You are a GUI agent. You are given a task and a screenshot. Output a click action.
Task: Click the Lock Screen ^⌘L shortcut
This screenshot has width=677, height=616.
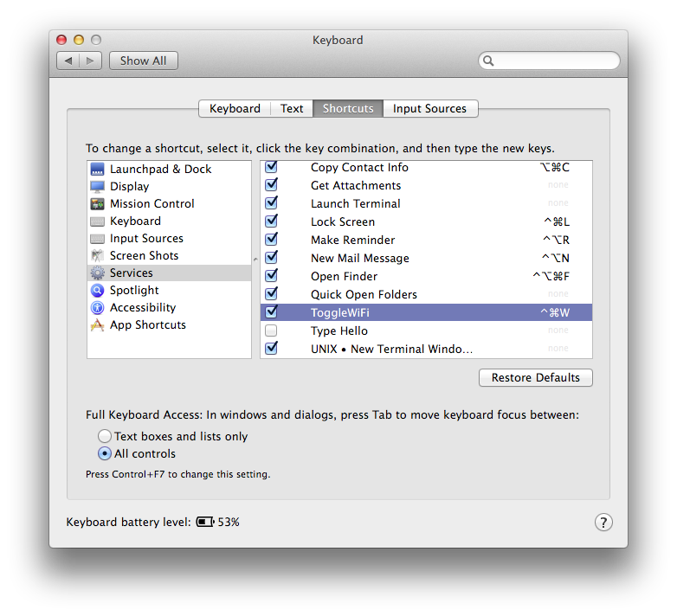[557, 221]
